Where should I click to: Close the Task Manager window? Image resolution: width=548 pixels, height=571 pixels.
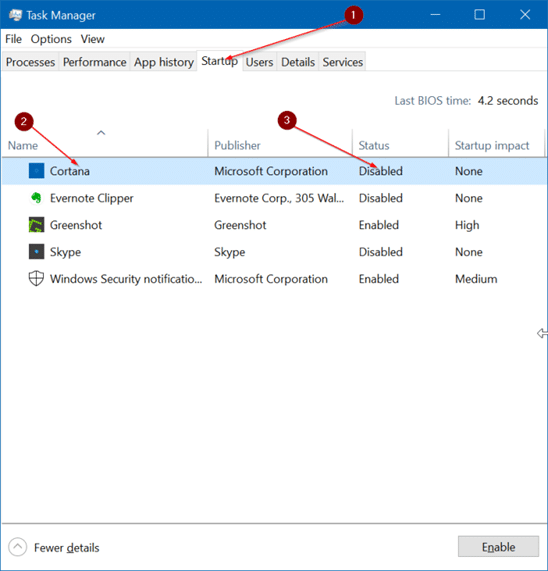pos(525,15)
